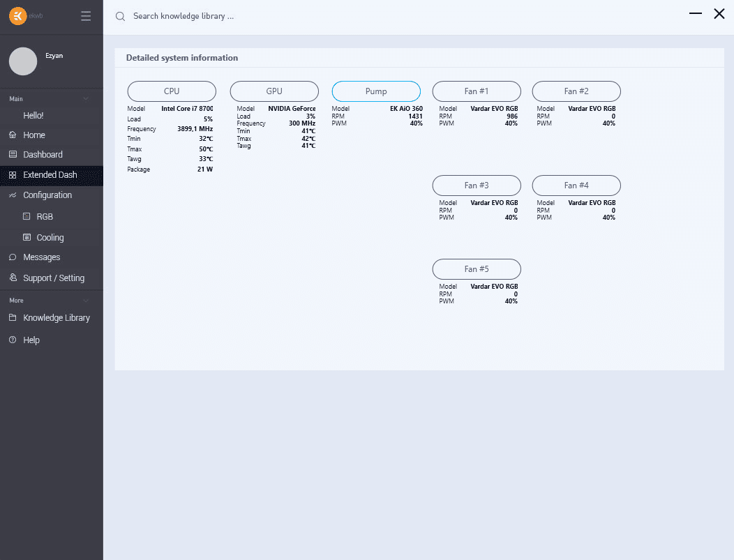Focus the Search knowledge library field
Image resolution: width=734 pixels, height=560 pixels.
click(x=183, y=16)
